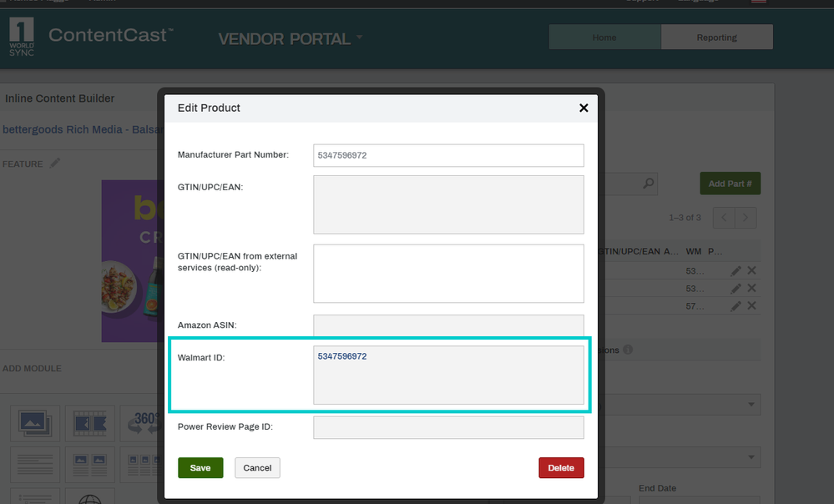Expand the first dropdown behind the dialog
The height and width of the screenshot is (504, 834).
click(751, 405)
